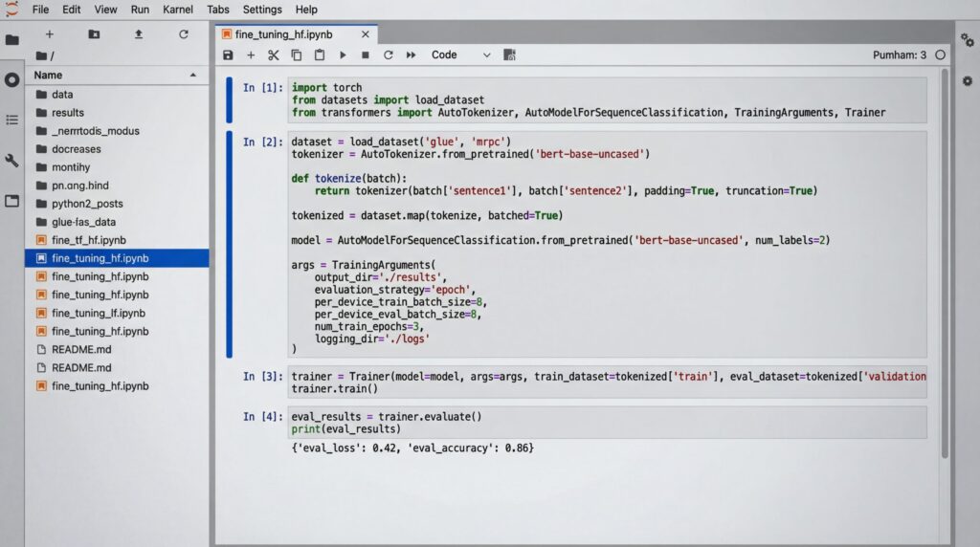The width and height of the screenshot is (980, 547).
Task: Open the Help menu
Action: [x=306, y=10]
